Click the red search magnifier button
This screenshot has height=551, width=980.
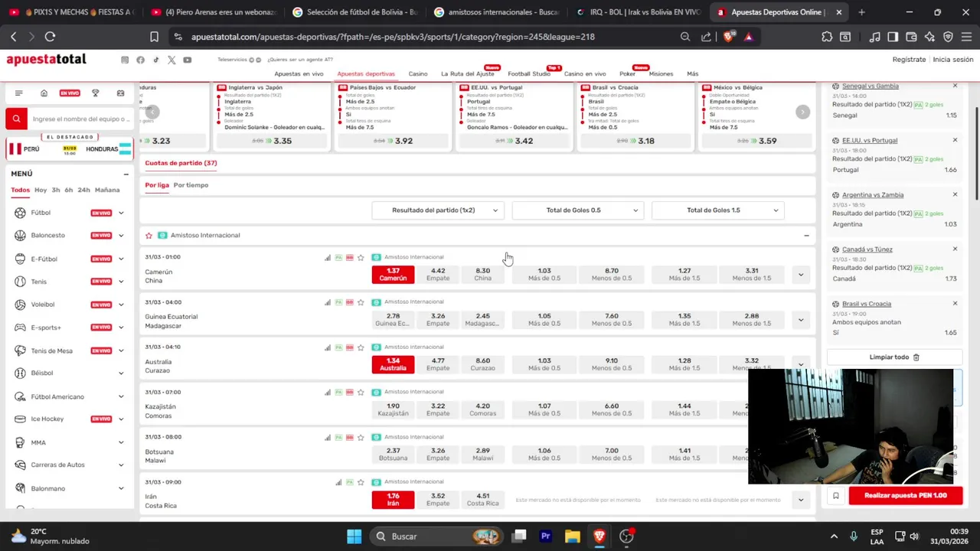(x=16, y=119)
